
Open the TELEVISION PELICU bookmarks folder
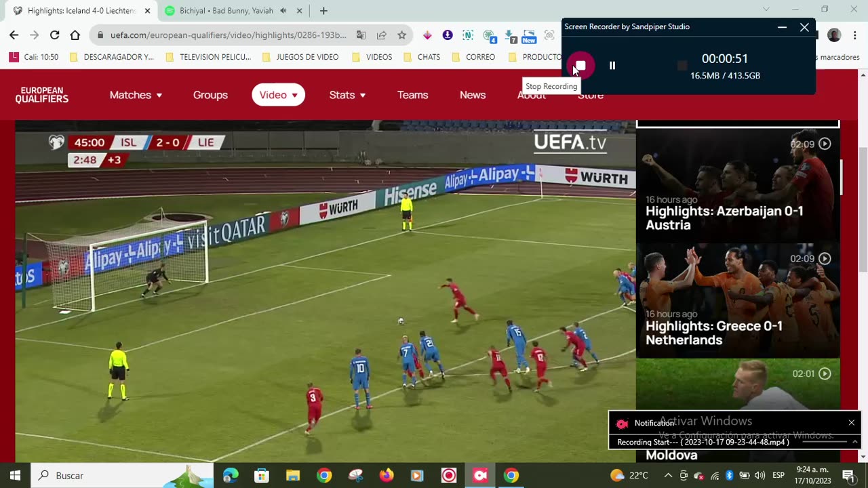208,57
